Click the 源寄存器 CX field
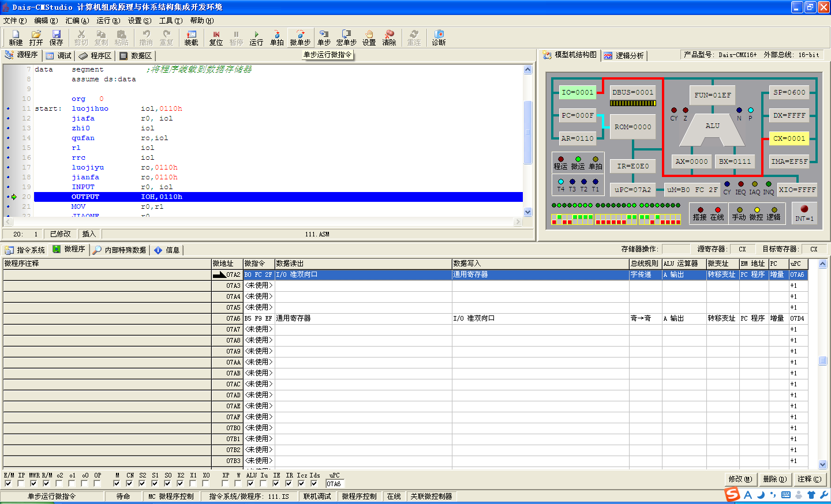 [x=744, y=249]
